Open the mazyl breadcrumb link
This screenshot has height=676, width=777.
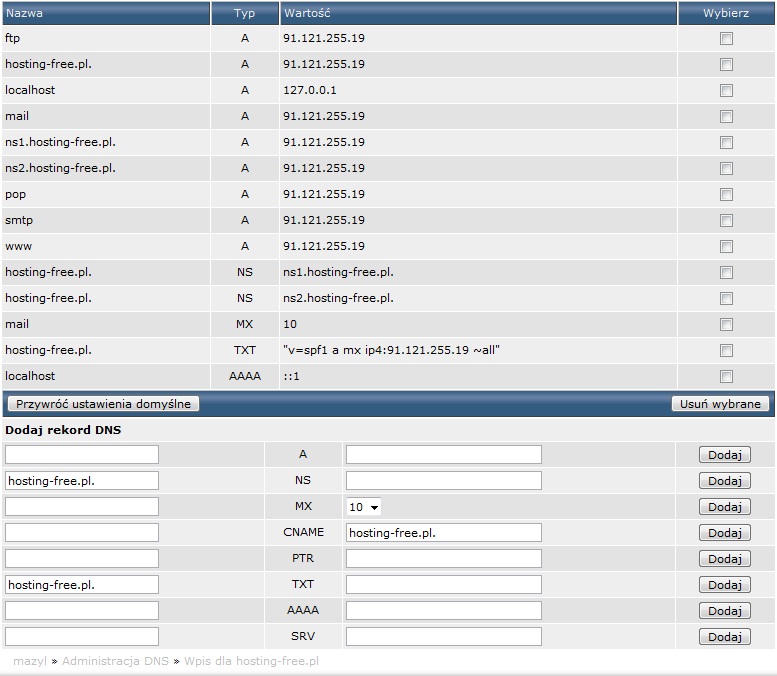30,661
